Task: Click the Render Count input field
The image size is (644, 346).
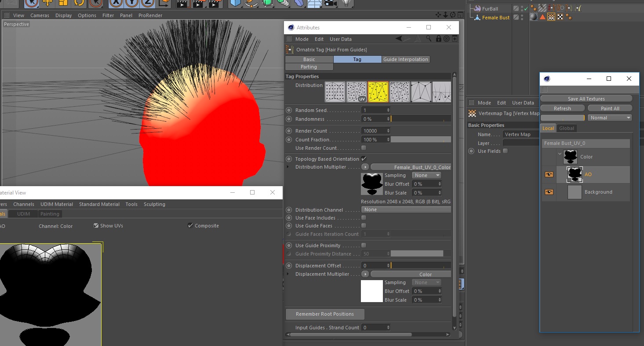Action: click(x=374, y=131)
